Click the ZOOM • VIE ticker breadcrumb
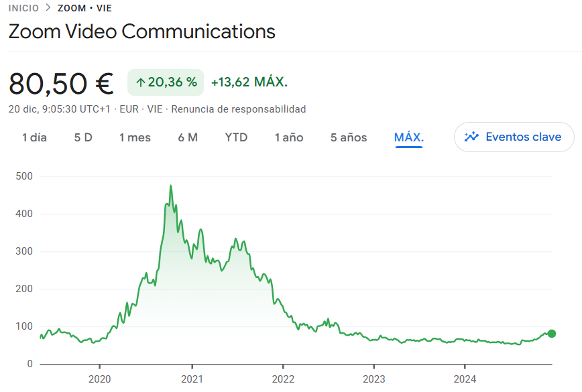 pyautogui.click(x=84, y=9)
